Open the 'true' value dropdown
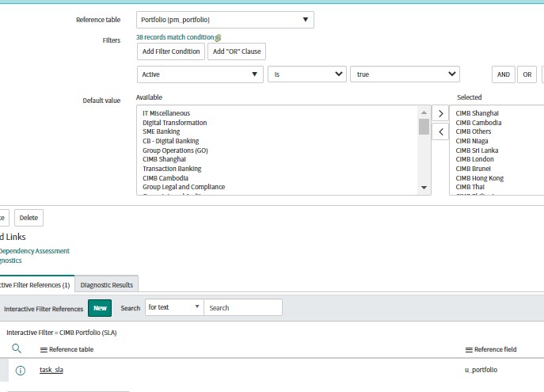Image resolution: width=544 pixels, height=392 pixels. click(405, 74)
